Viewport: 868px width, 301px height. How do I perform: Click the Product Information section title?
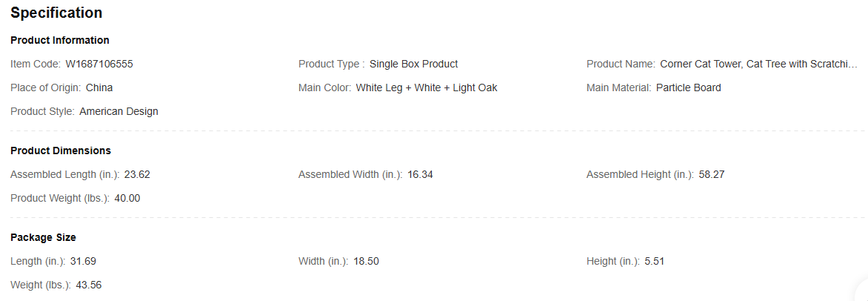[60, 40]
